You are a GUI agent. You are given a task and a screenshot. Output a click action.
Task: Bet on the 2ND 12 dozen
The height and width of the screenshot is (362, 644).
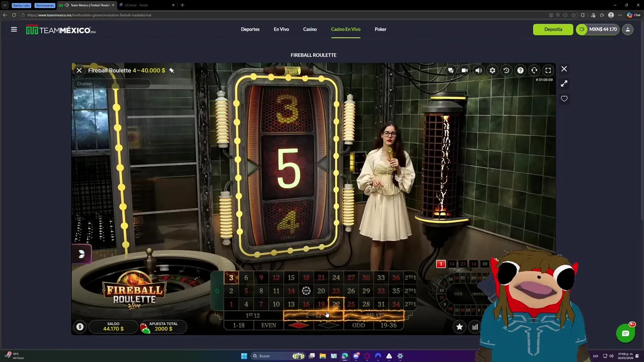coord(313,315)
